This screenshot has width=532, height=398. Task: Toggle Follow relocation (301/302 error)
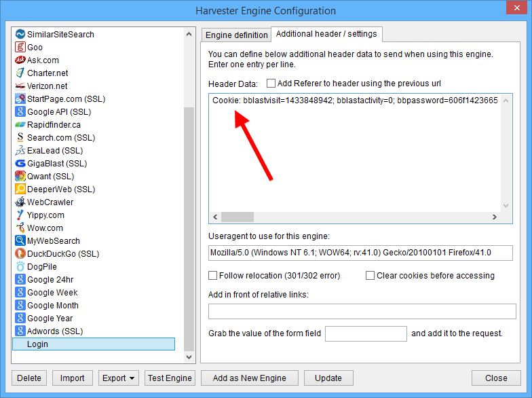(213, 276)
